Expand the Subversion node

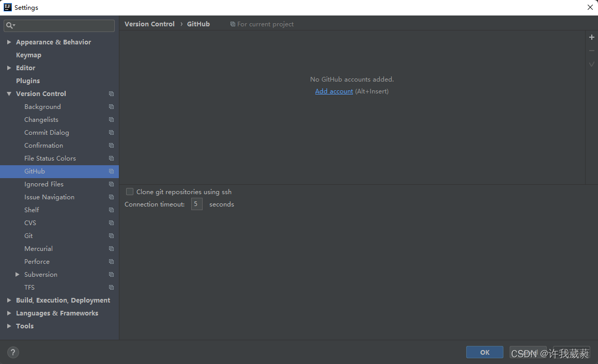coord(17,275)
